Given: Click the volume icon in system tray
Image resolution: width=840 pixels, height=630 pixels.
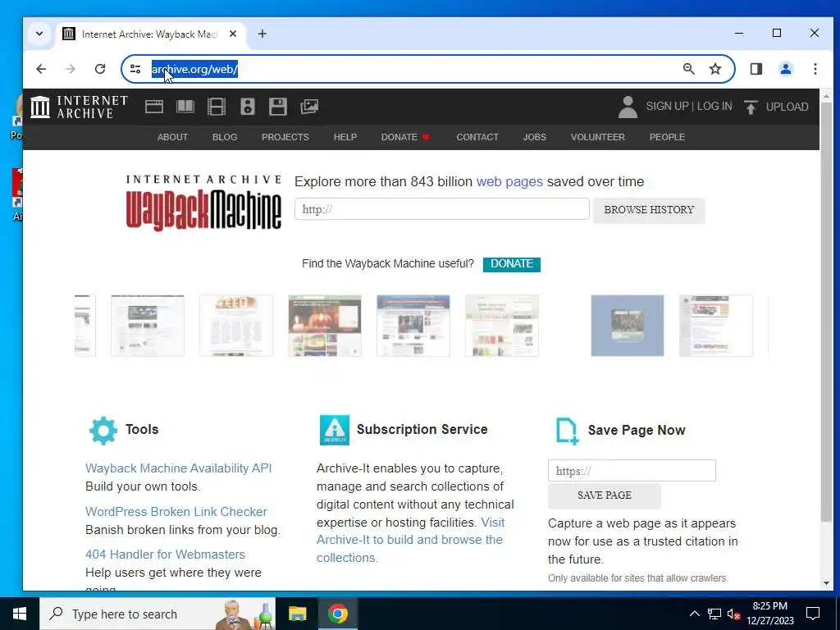Looking at the screenshot, I should pyautogui.click(x=733, y=614).
